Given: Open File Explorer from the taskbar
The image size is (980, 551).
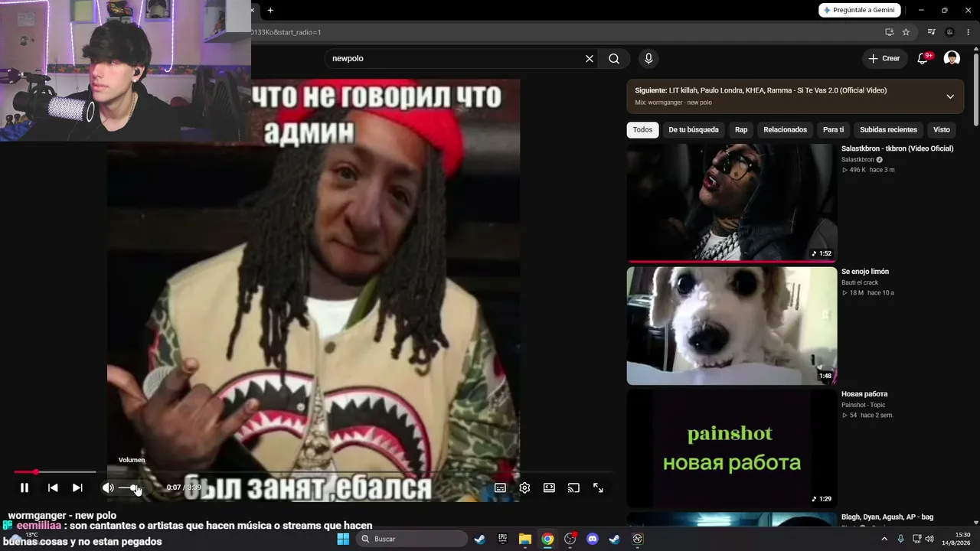Looking at the screenshot, I should [x=525, y=539].
